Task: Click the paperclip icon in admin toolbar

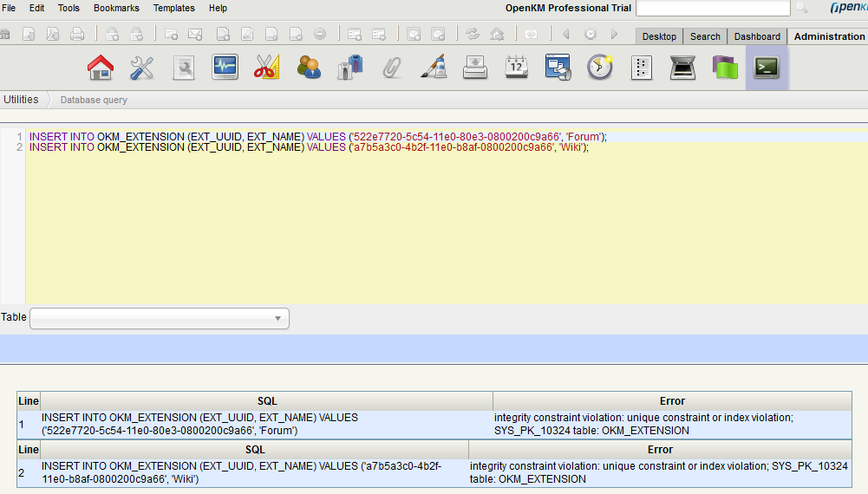Action: pyautogui.click(x=392, y=68)
